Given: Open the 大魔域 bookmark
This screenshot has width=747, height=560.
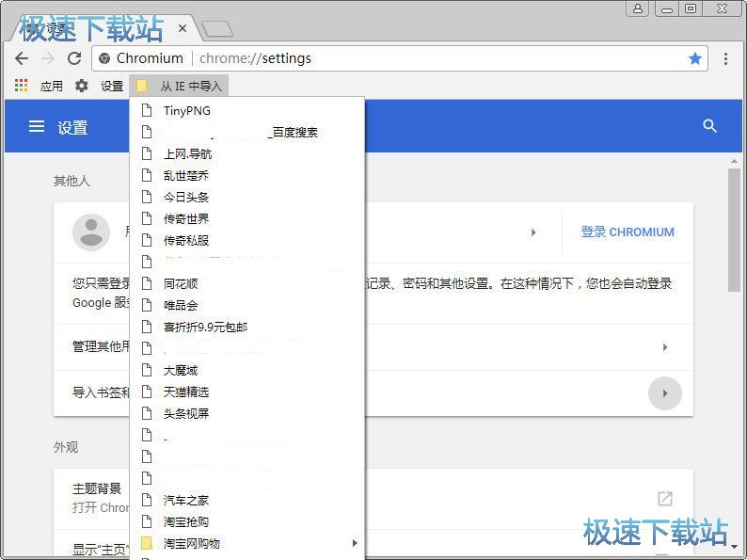Looking at the screenshot, I should tap(246, 370).
